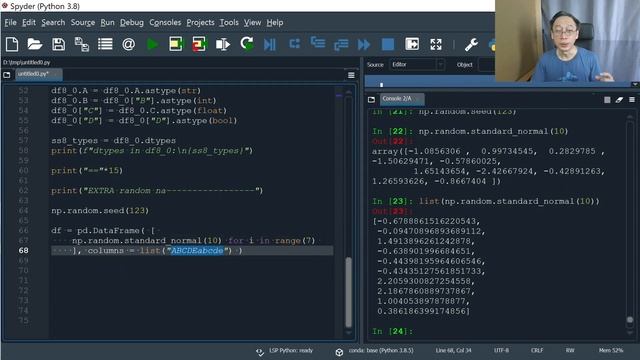The image size is (640, 360).
Task: Toggle fullscreen mode icon
Action: (436, 44)
